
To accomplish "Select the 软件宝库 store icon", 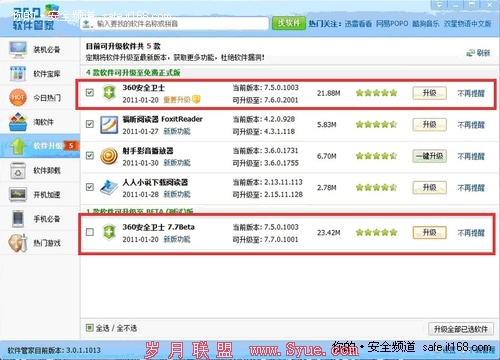I will (x=18, y=74).
